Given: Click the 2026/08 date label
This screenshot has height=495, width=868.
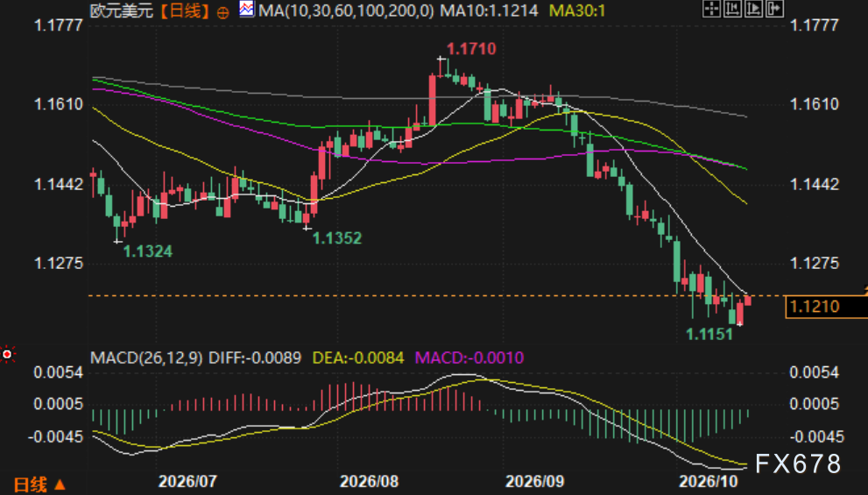Looking at the screenshot, I should [x=370, y=481].
